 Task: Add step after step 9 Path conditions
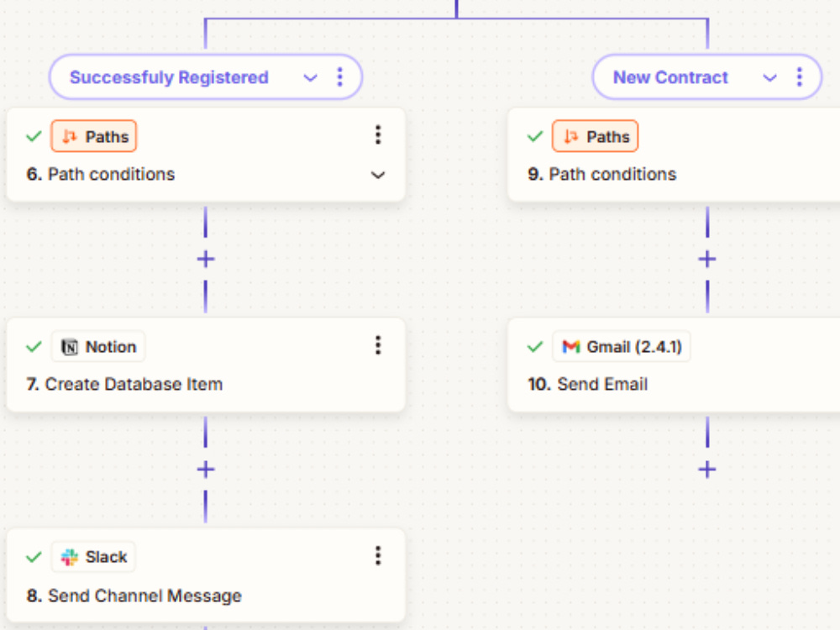point(707,260)
